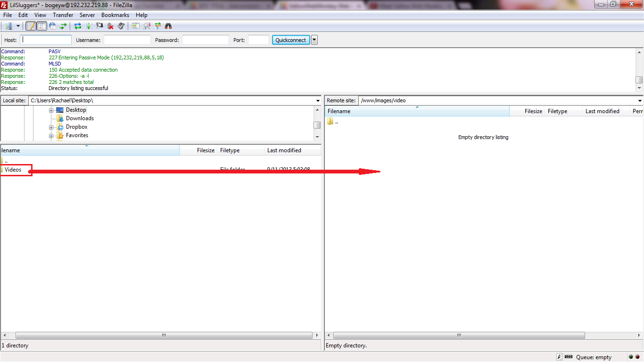The width and height of the screenshot is (644, 362).
Task: Toggle transfer queue display
Action: tap(63, 26)
